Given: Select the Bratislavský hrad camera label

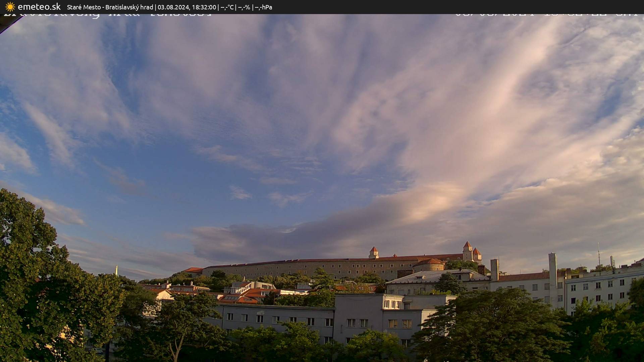Looking at the screenshot, I should (x=130, y=7).
